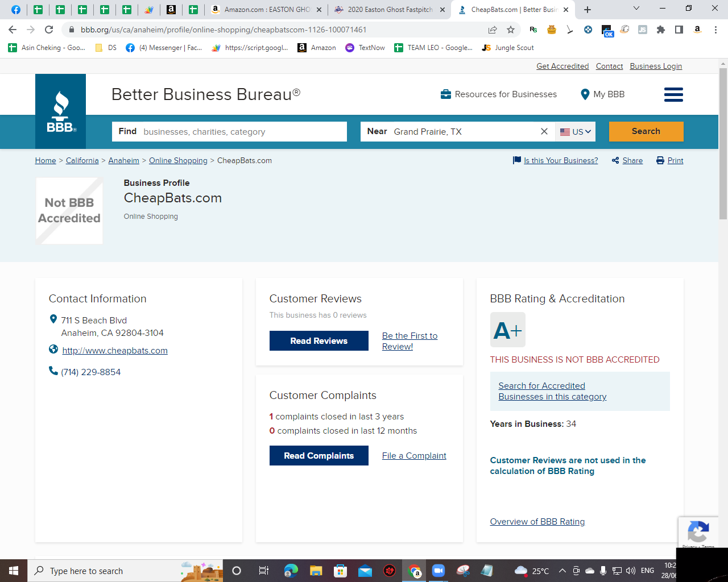Viewport: 728px width, 582px height.
Task: Click Be the First to Review link
Action: click(x=410, y=341)
